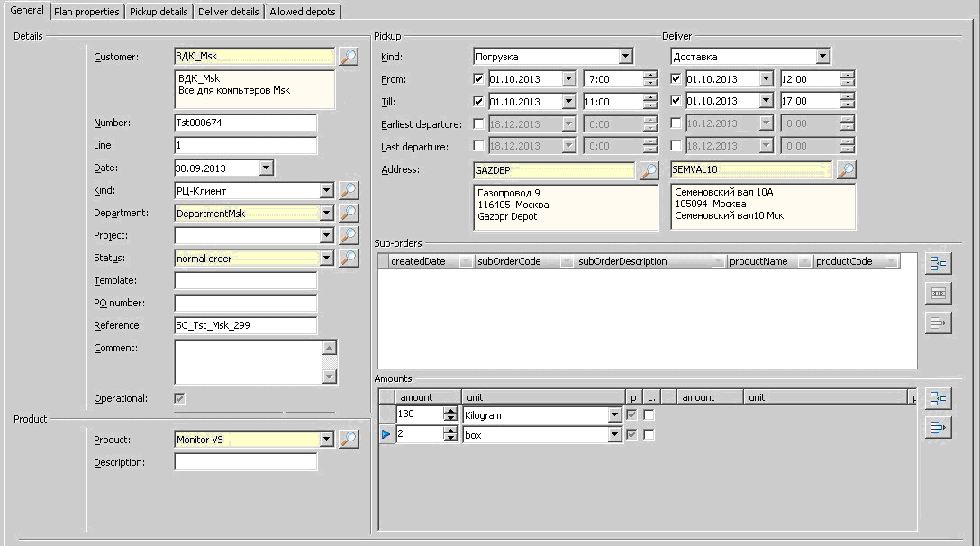Screen dimensions: 980x546
Task: Click the Template field
Action: (x=246, y=280)
